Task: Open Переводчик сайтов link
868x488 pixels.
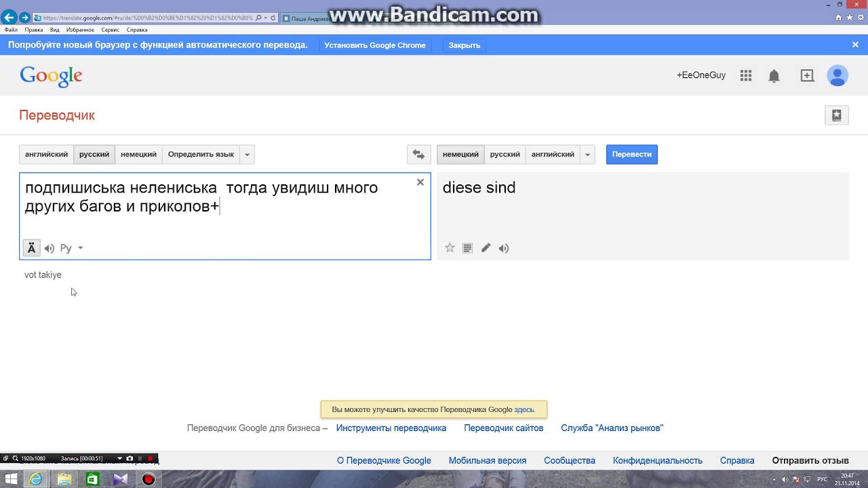Action: [x=504, y=428]
